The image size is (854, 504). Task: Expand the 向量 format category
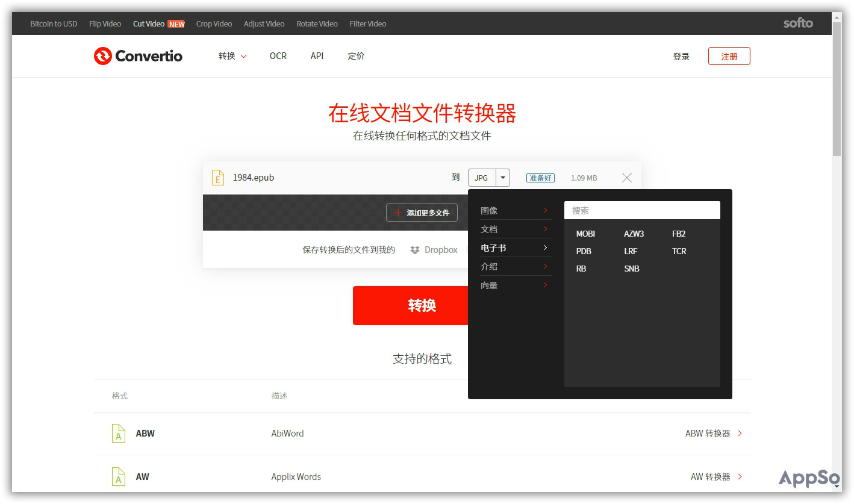[489, 285]
